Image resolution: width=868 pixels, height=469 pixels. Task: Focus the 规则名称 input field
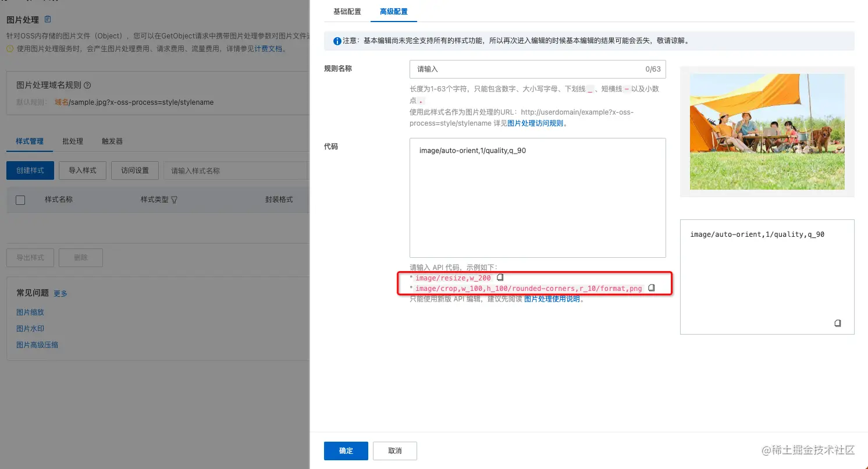538,69
